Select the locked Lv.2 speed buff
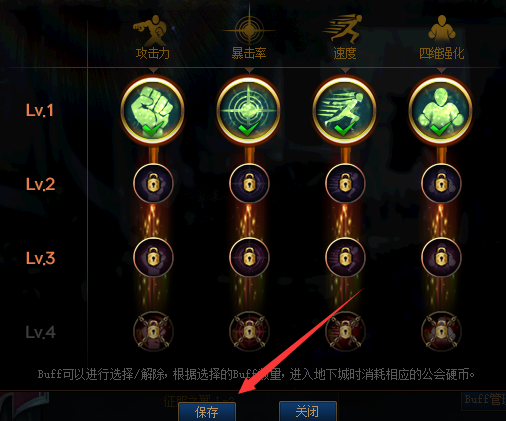Screen dimensions: 506x421 pos(345,184)
